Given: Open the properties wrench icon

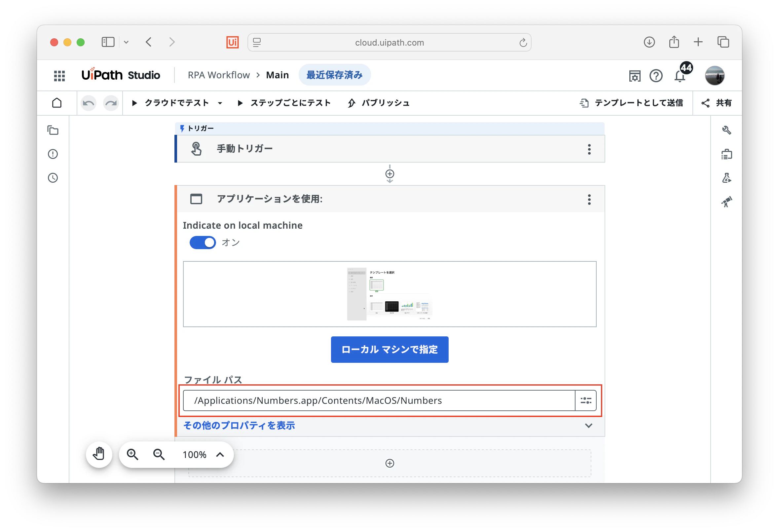Looking at the screenshot, I should [x=726, y=130].
